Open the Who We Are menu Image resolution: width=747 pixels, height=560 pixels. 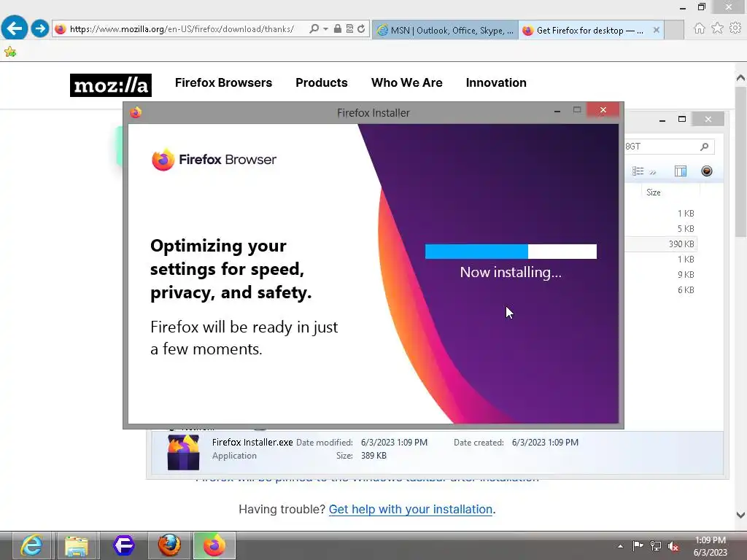pos(407,82)
